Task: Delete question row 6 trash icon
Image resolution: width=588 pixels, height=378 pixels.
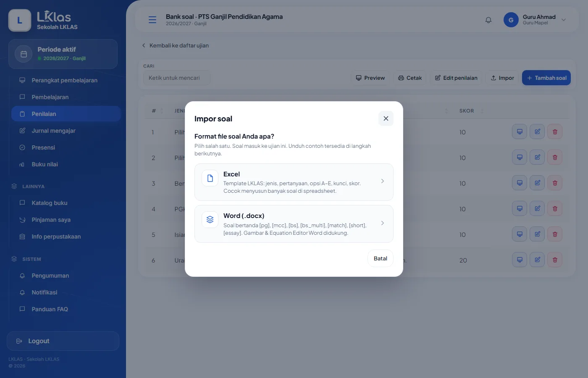Action: point(555,260)
